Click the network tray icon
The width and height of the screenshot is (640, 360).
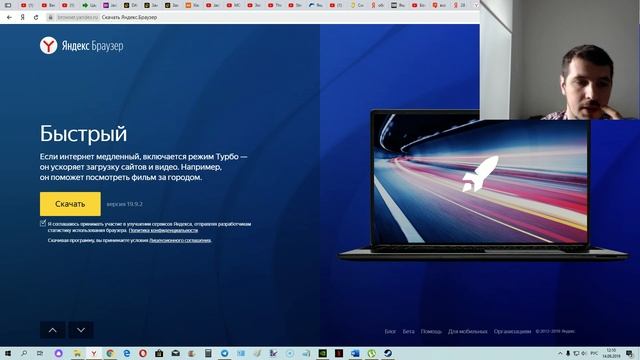[576, 353]
